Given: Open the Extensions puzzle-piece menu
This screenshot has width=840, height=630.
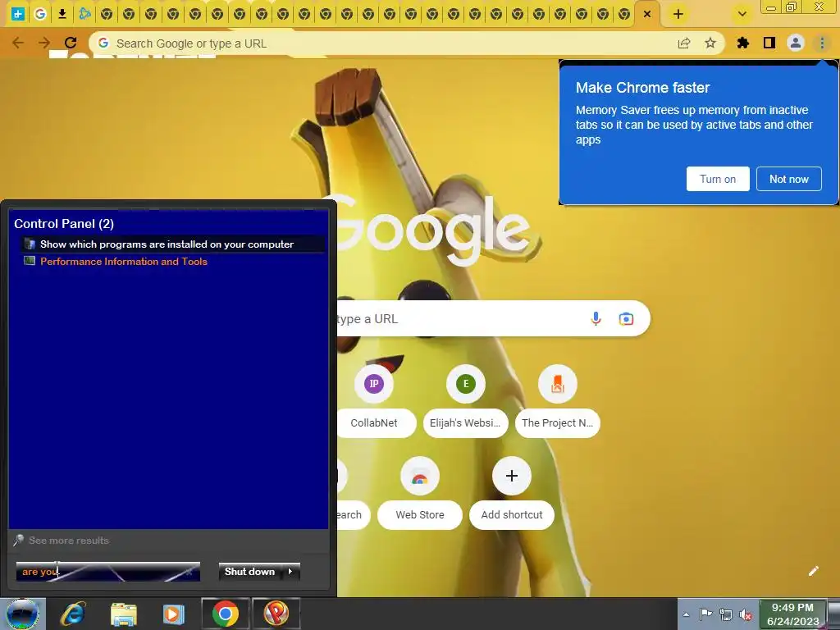Looking at the screenshot, I should [743, 43].
